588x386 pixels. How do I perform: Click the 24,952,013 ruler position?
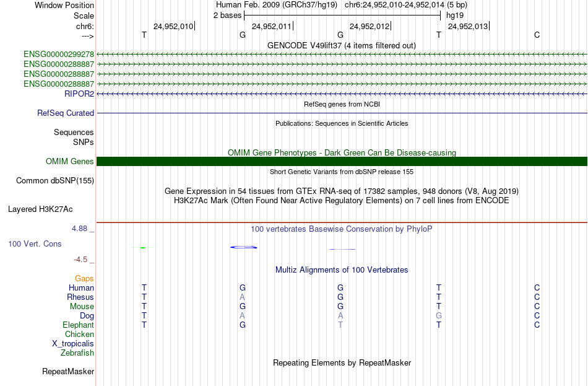(x=468, y=26)
